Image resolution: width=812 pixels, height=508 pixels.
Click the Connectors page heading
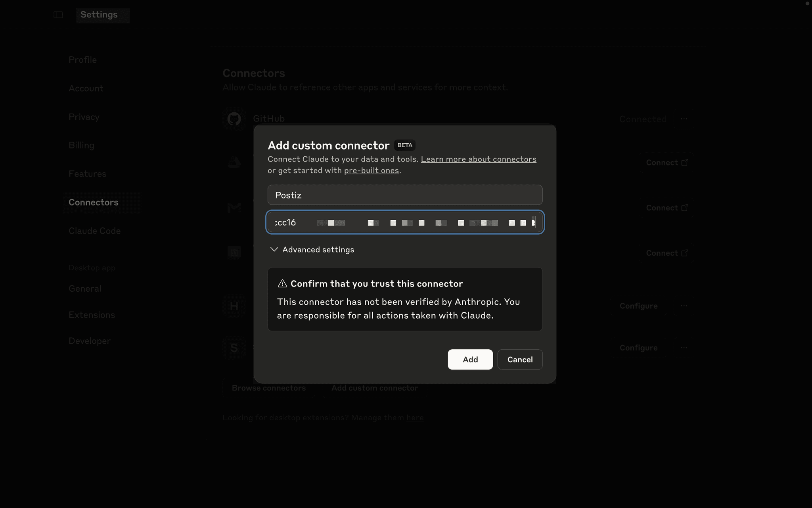point(254,73)
